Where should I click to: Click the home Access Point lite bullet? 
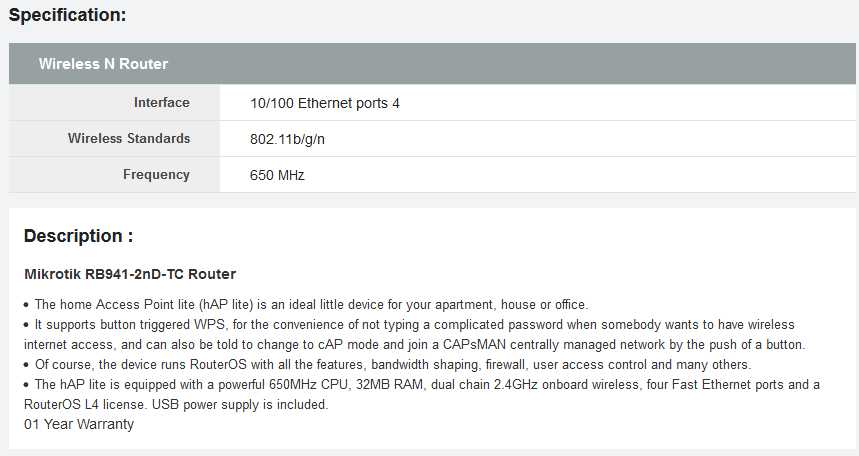310,304
